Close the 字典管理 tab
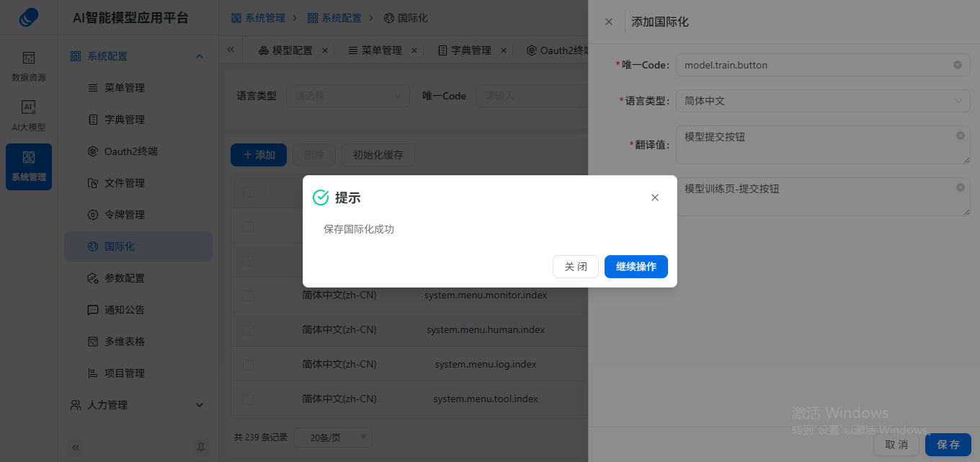Screen dimensions: 980x462 tap(504, 50)
